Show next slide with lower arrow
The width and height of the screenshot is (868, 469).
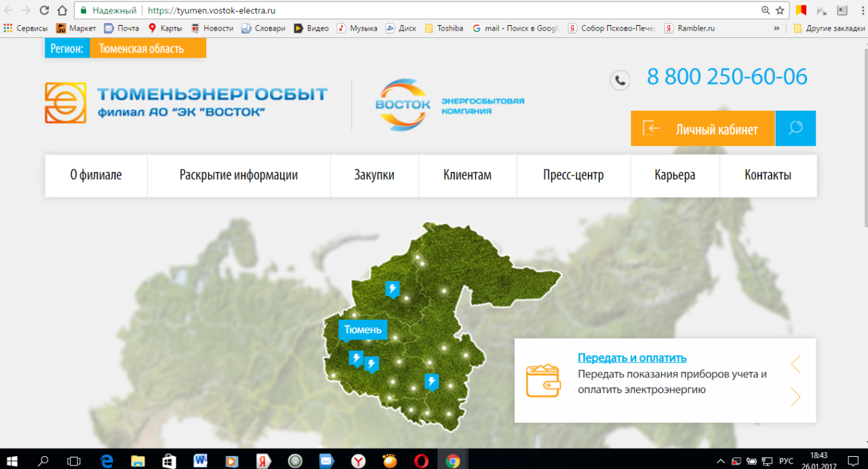click(x=795, y=396)
